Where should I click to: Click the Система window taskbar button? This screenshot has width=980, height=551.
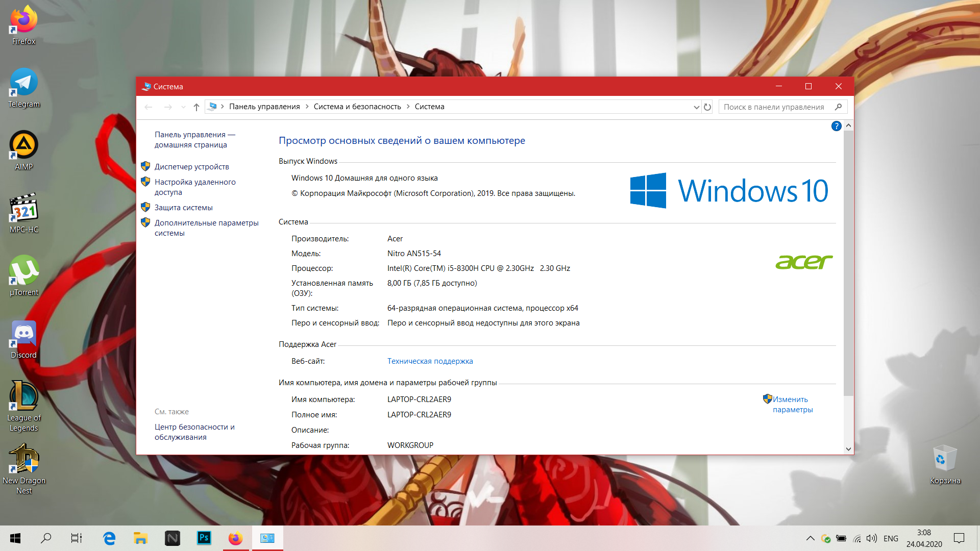(x=267, y=538)
